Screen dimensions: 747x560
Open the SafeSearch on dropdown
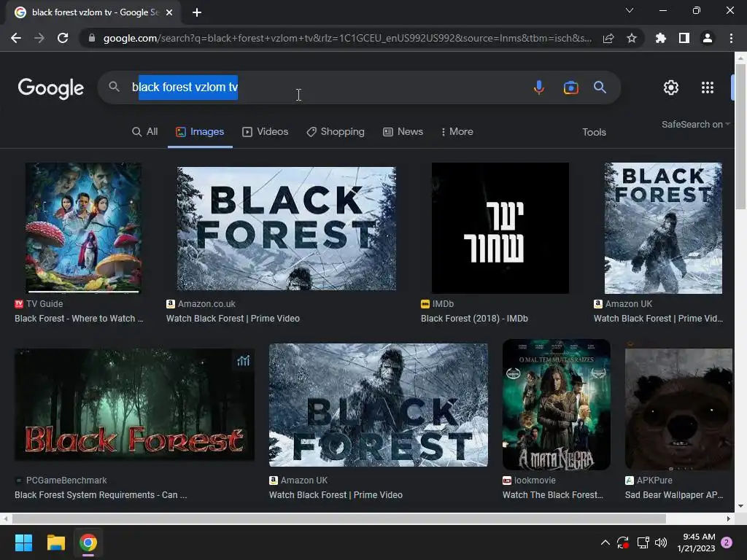(695, 124)
